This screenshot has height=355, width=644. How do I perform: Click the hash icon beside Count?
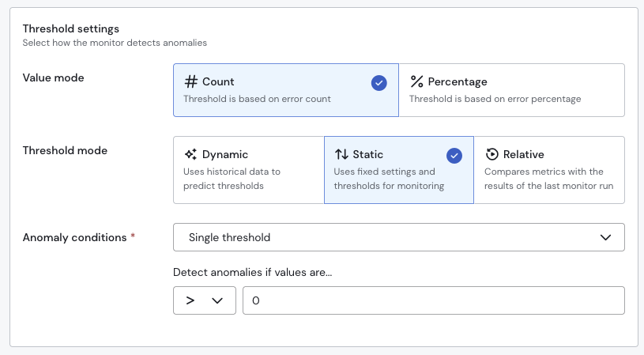[x=190, y=81]
